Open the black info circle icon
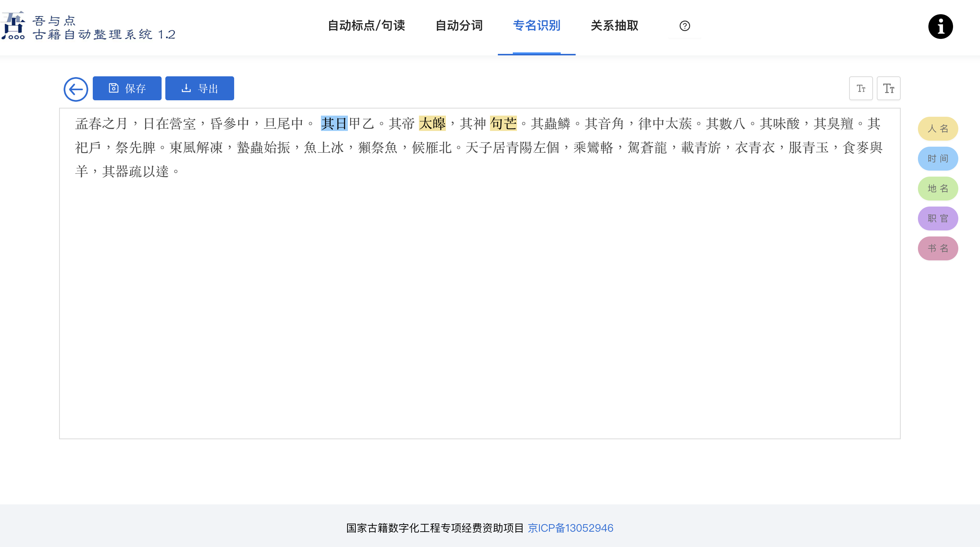The image size is (980, 547). pyautogui.click(x=940, y=27)
